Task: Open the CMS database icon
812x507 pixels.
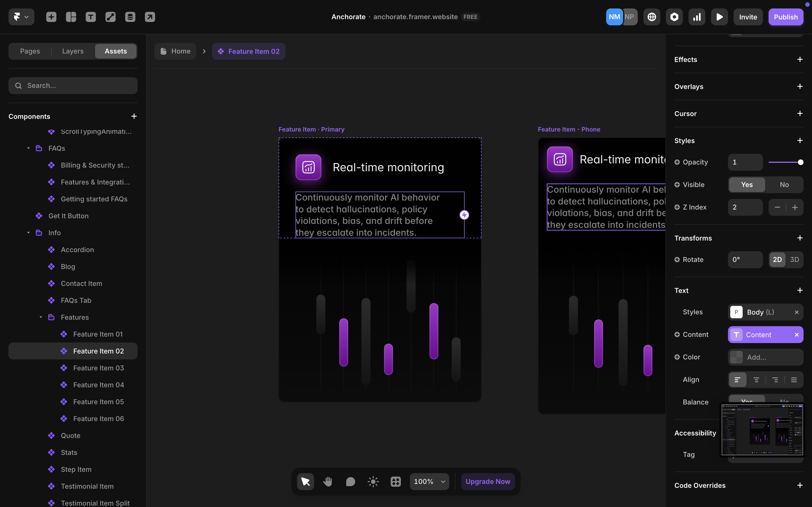Action: pos(130,17)
